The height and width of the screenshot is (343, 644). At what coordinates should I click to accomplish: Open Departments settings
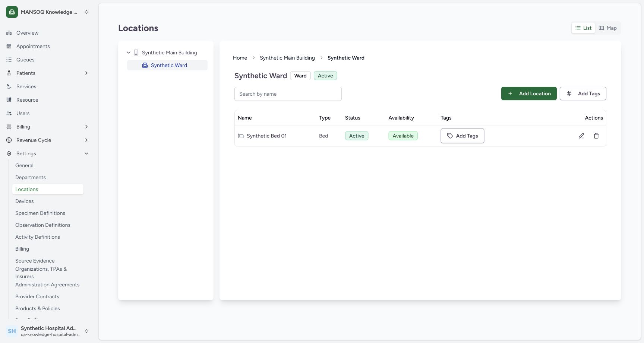(x=31, y=177)
